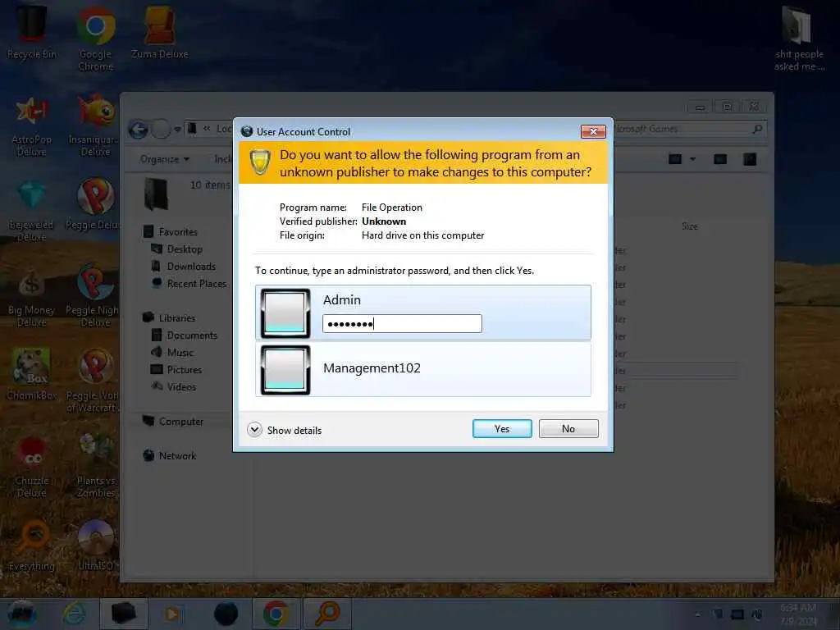Click Explorer back navigation arrow
The height and width of the screenshot is (630, 840).
pos(138,129)
